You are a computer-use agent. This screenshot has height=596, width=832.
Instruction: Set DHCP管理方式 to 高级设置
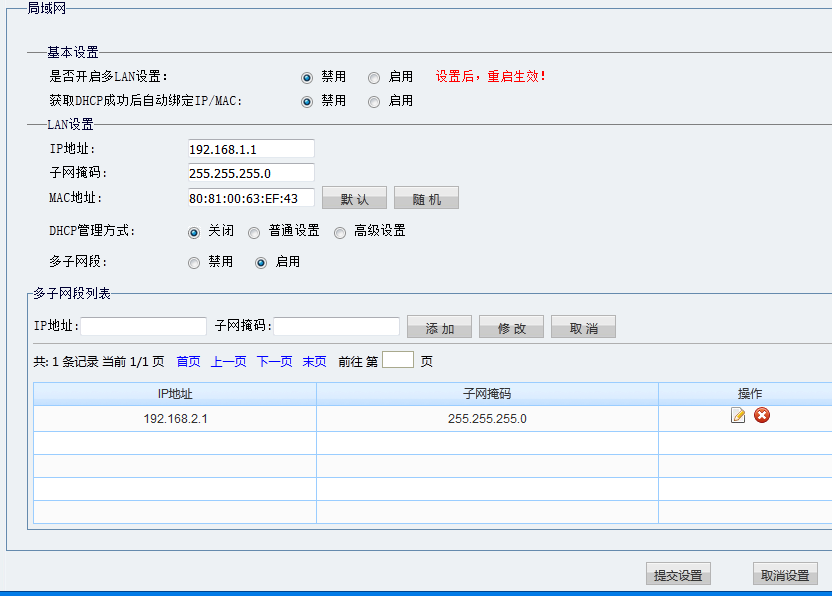pos(340,232)
